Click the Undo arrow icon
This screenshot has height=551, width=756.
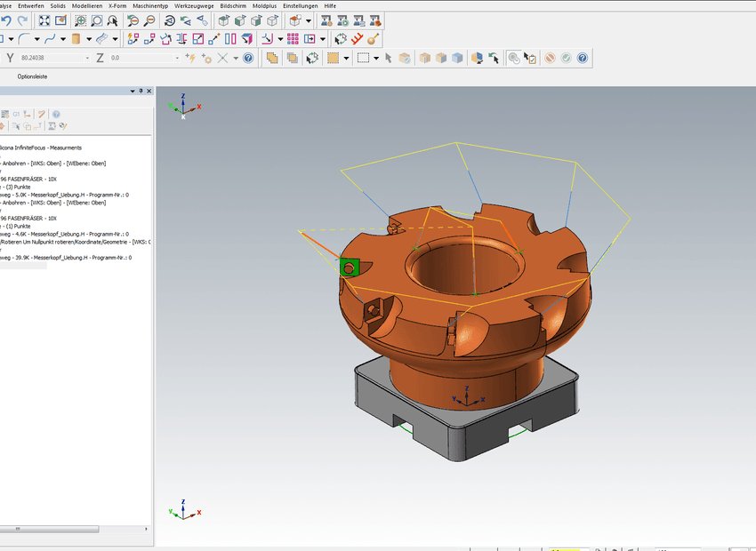tap(6, 20)
